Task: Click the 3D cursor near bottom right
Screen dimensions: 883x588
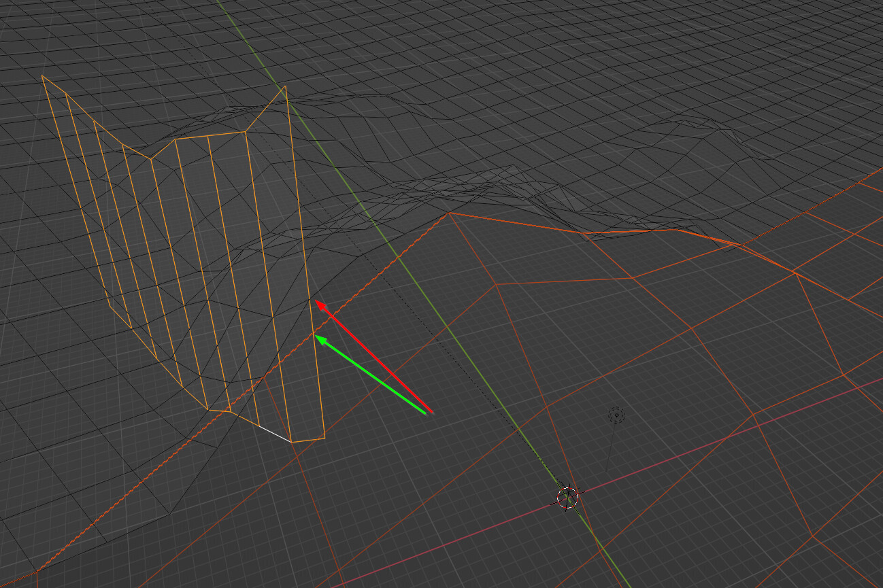Action: click(x=567, y=498)
